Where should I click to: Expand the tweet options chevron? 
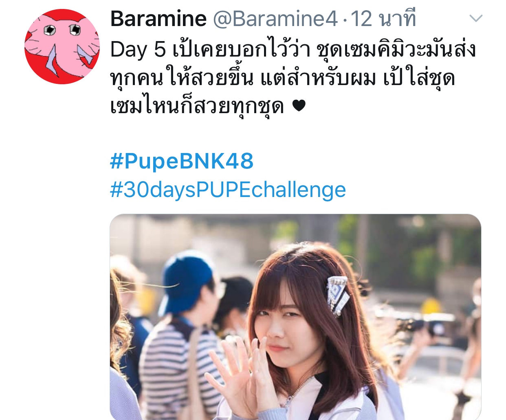(476, 18)
